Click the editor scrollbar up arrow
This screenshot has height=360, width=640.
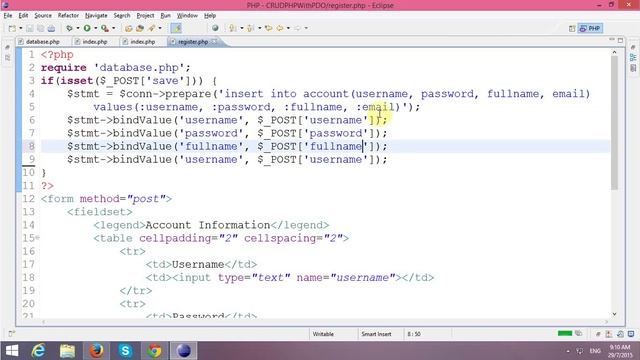pos(614,52)
